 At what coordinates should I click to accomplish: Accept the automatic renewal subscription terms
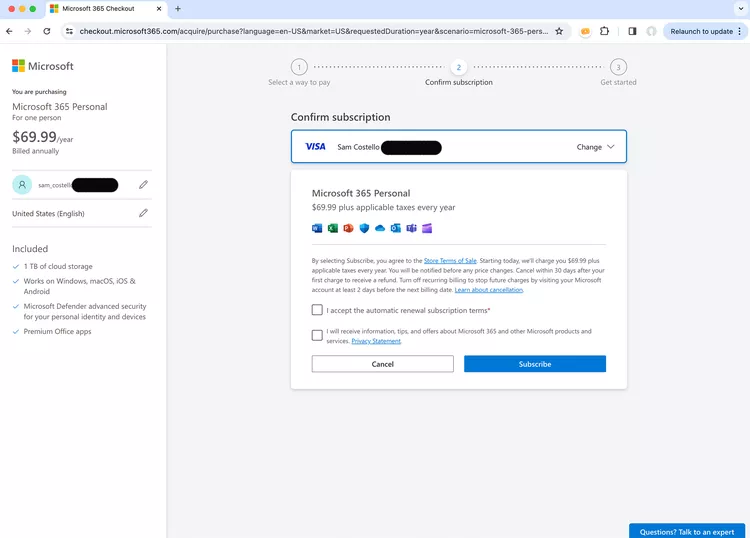point(317,310)
